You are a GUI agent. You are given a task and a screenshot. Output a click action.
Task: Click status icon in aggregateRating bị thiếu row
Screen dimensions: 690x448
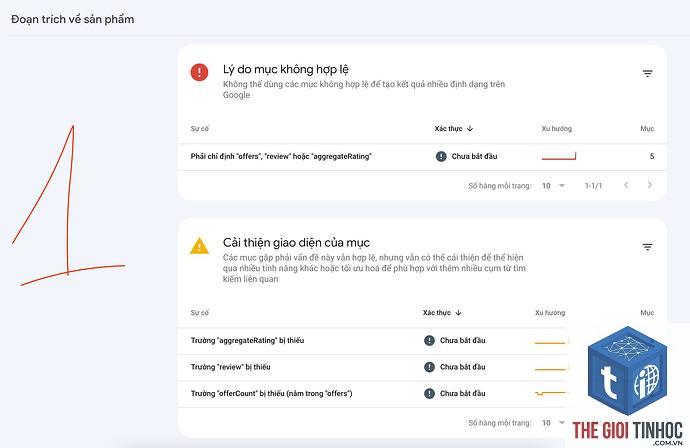click(x=429, y=340)
